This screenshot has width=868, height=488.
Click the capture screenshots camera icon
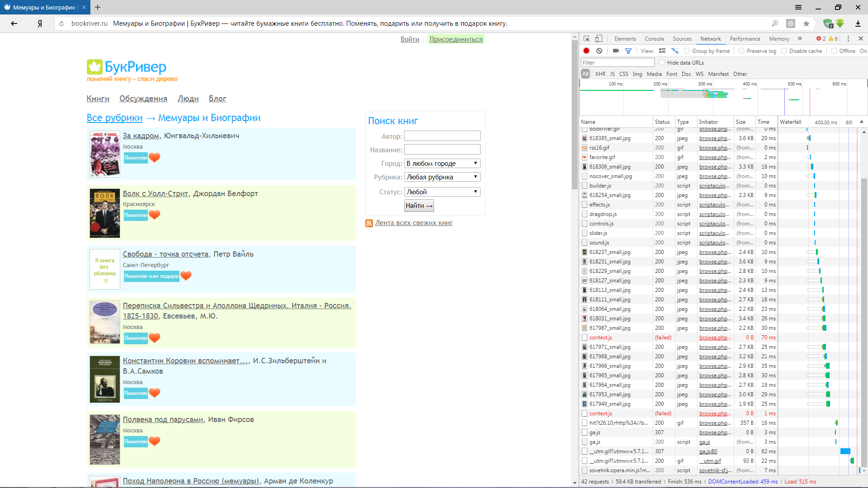coord(616,51)
